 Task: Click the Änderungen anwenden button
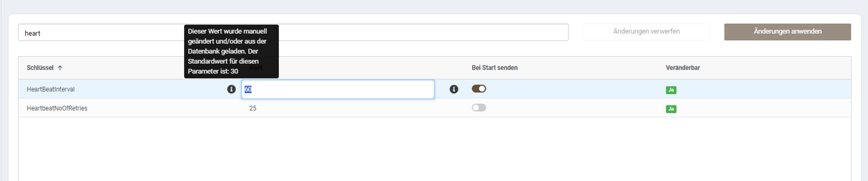pos(787,32)
